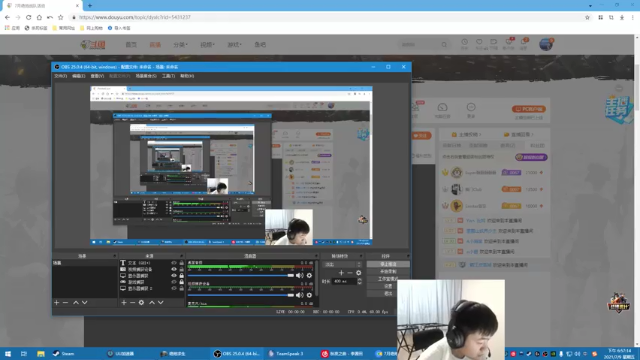640x360 pixels.
Task: Open settings gear for first mixer channel
Action: [309, 276]
